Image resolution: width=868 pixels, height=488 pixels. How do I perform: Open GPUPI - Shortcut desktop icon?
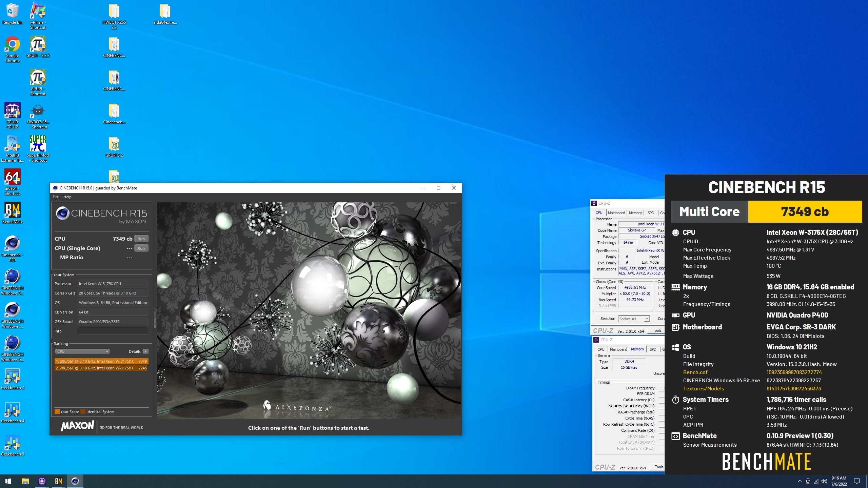(38, 83)
